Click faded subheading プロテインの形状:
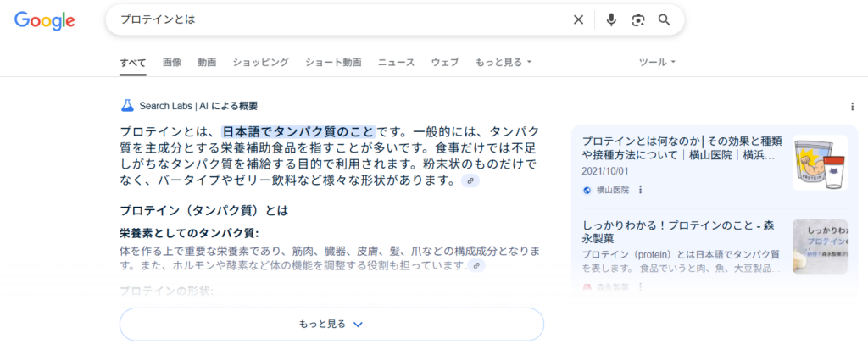Screen dimensions: 868x344 pos(167,291)
